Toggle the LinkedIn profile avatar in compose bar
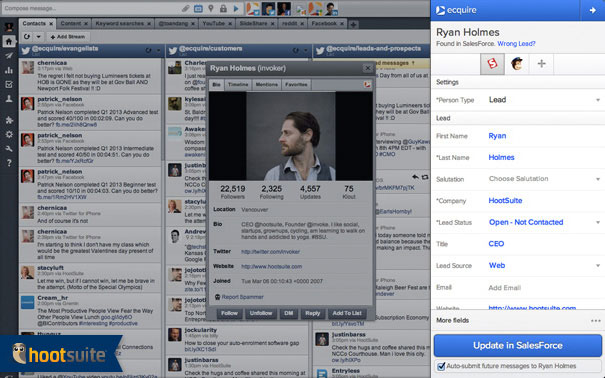 coord(331,8)
